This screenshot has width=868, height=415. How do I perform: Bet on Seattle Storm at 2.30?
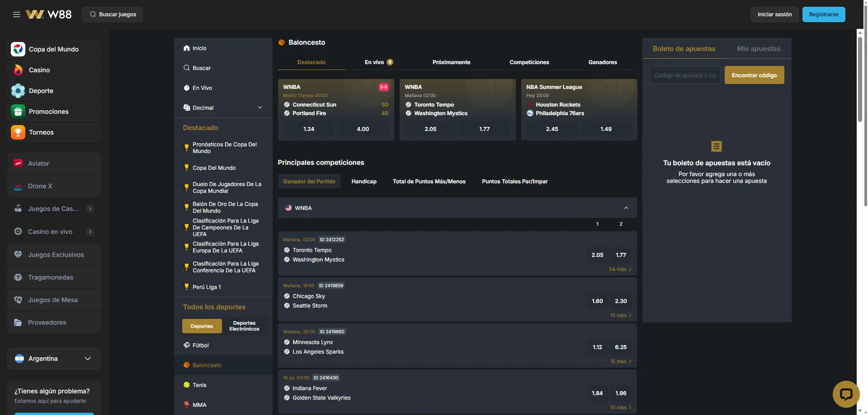coord(621,301)
